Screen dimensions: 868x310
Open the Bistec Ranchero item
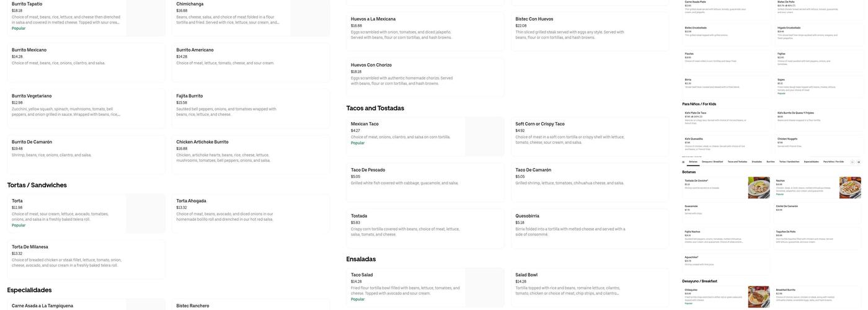[x=250, y=304]
